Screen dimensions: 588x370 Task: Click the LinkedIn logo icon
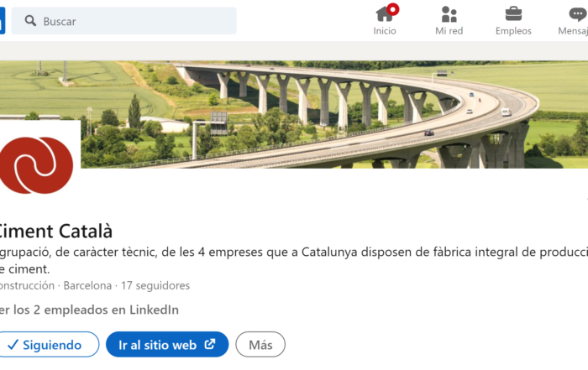coord(2,21)
